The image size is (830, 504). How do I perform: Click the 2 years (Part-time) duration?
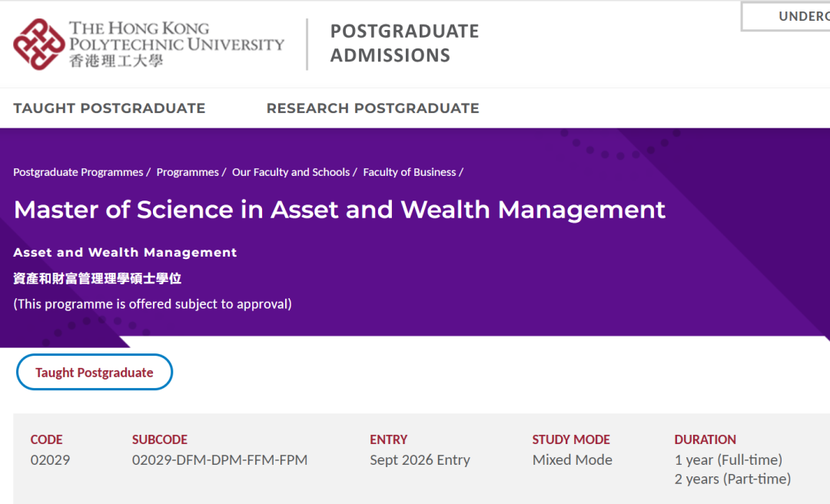(732, 479)
